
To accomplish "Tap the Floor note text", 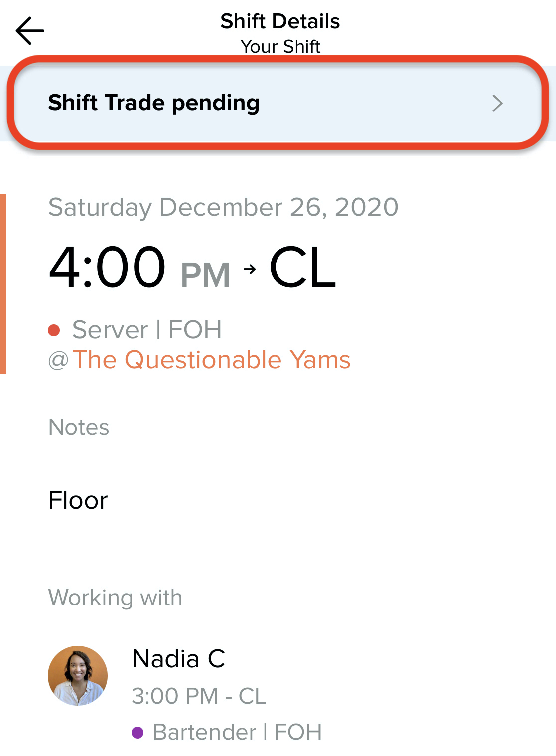I will coord(78,500).
